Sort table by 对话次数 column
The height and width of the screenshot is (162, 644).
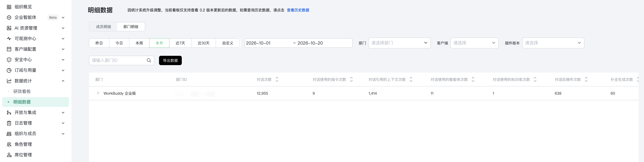277,79
